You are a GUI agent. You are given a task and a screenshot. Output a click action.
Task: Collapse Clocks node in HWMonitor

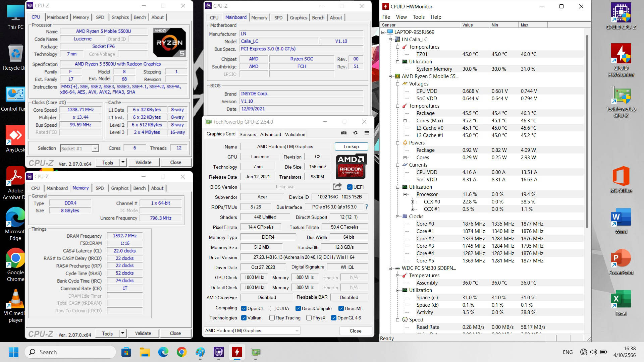pos(398,217)
